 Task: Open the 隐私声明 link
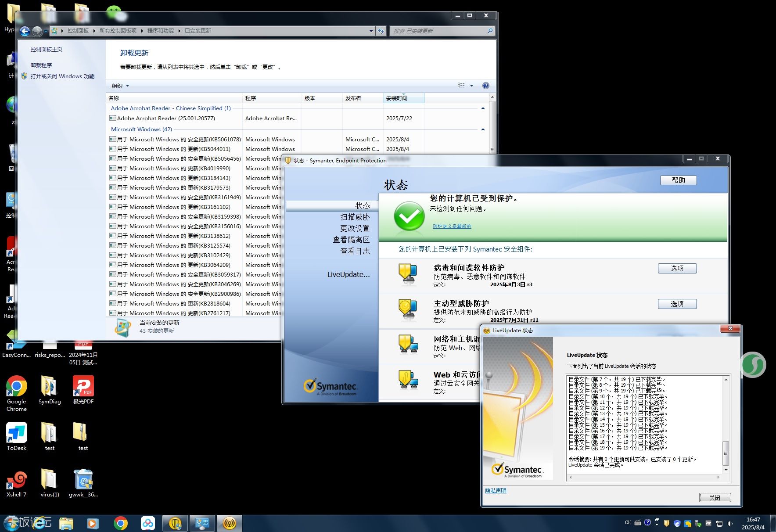(496, 490)
